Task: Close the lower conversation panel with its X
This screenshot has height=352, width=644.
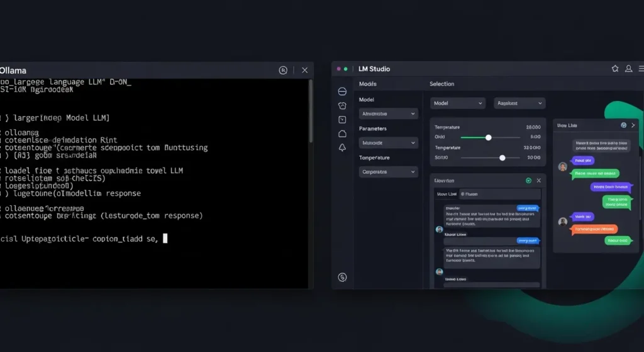Action: point(539,181)
